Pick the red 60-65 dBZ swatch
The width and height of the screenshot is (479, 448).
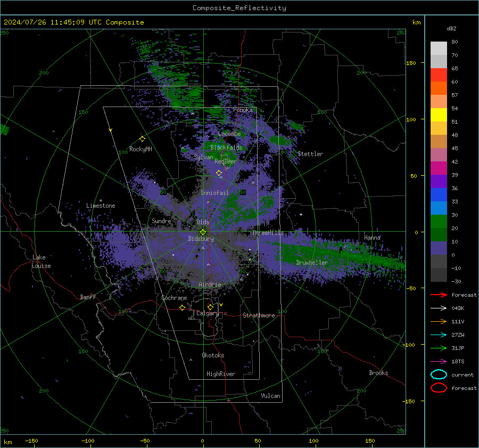click(439, 75)
